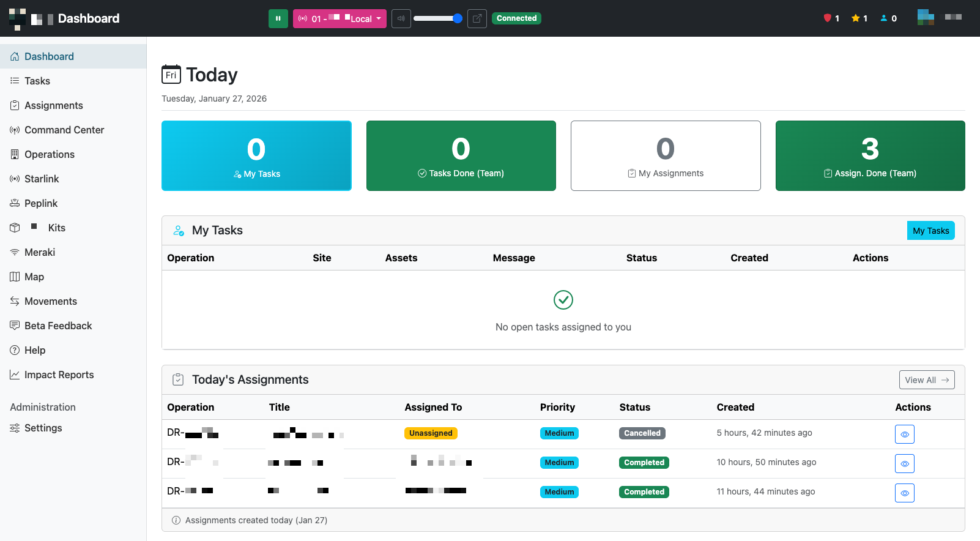The height and width of the screenshot is (541, 980).
Task: Click the Impact Reports chart icon
Action: click(15, 375)
